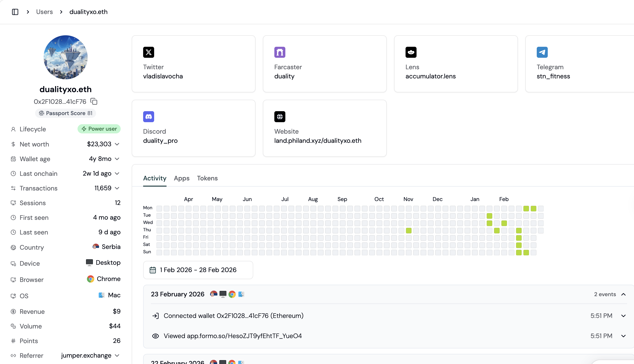Click the Lens profile icon
Viewport: 634px width, 364px height.
tap(411, 52)
